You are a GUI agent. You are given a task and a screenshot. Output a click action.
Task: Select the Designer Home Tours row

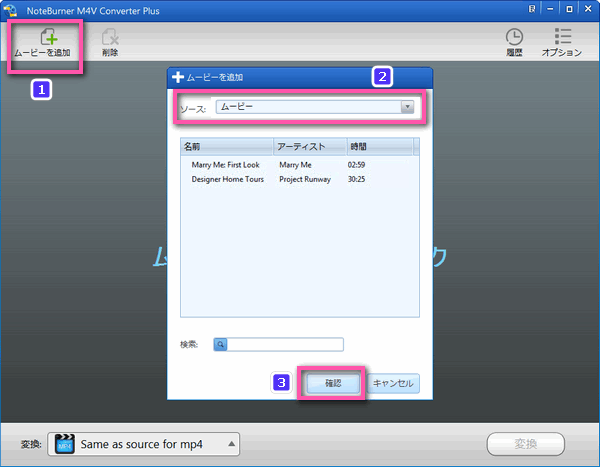(300, 179)
